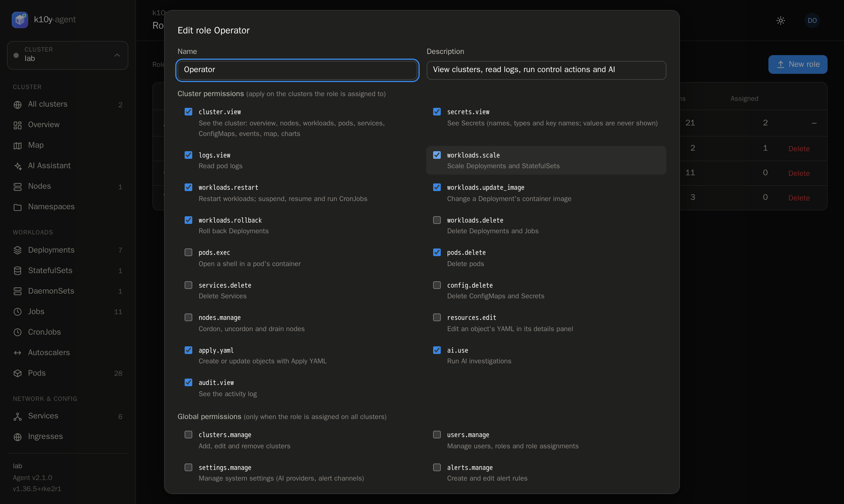Uncheck the secrets.view permission
This screenshot has width=844, height=504.
coord(437,112)
